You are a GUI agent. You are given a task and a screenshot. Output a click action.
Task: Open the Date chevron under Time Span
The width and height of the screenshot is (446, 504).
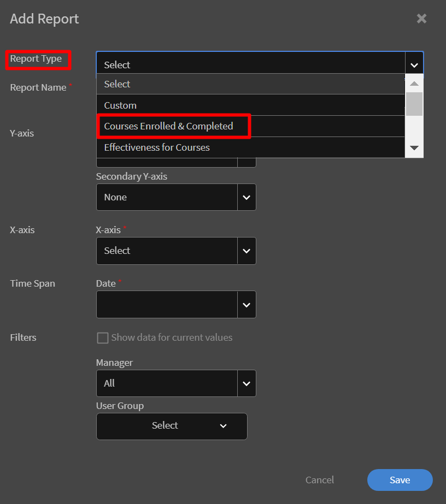[x=247, y=305]
